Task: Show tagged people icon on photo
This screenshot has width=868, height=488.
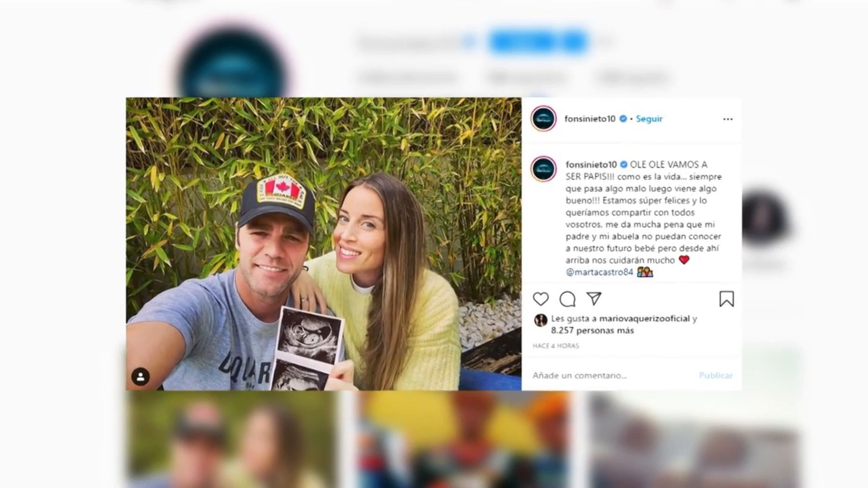Action: click(141, 376)
